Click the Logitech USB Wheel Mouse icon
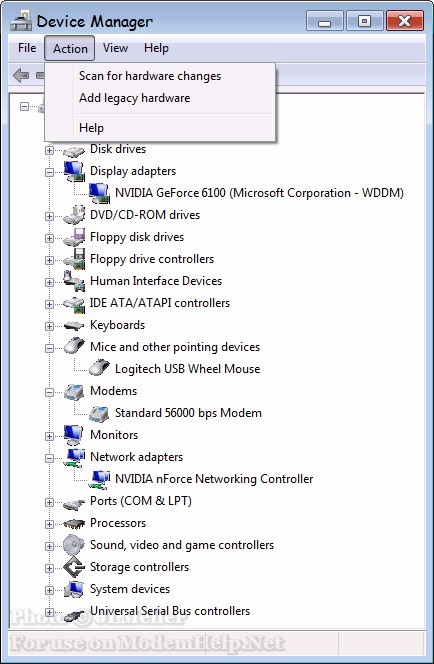This screenshot has width=434, height=664. click(100, 367)
